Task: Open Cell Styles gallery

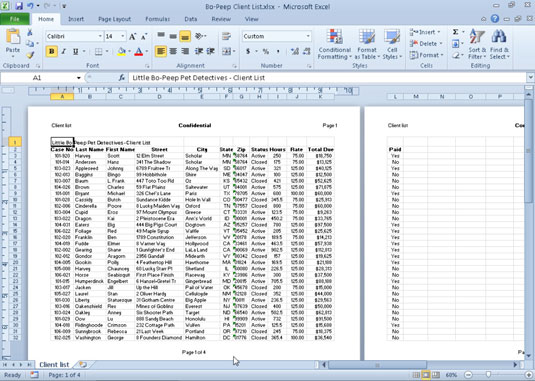Action: pyautogui.click(x=392, y=44)
